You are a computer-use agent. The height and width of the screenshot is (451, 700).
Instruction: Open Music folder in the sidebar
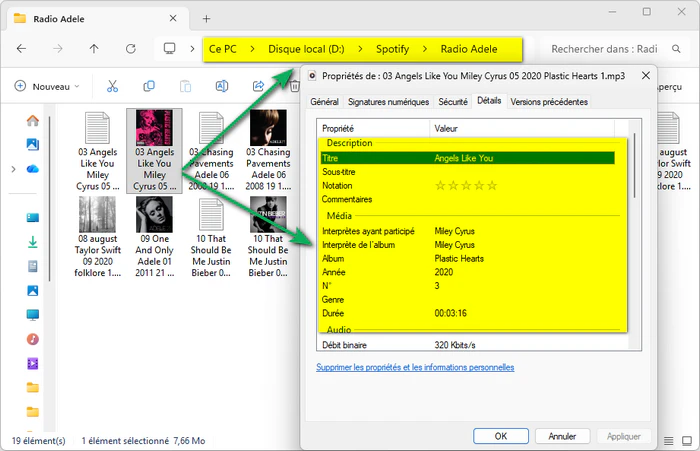[33, 339]
